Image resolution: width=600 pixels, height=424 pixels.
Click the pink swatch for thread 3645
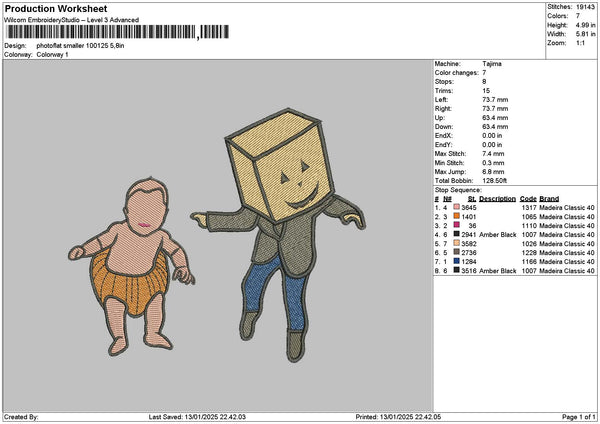[458, 207]
